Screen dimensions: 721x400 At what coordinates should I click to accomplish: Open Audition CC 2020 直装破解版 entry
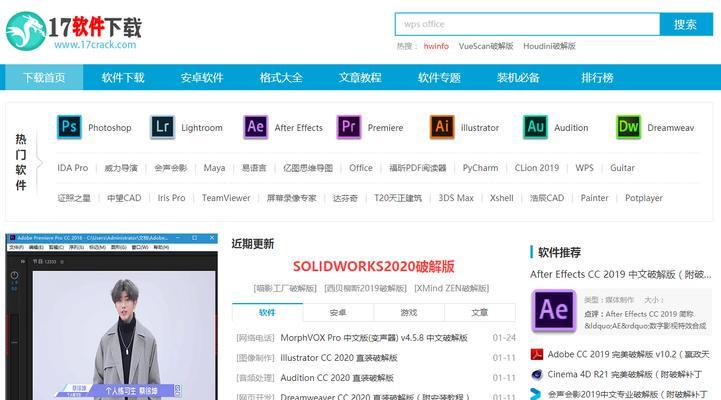[x=337, y=378]
